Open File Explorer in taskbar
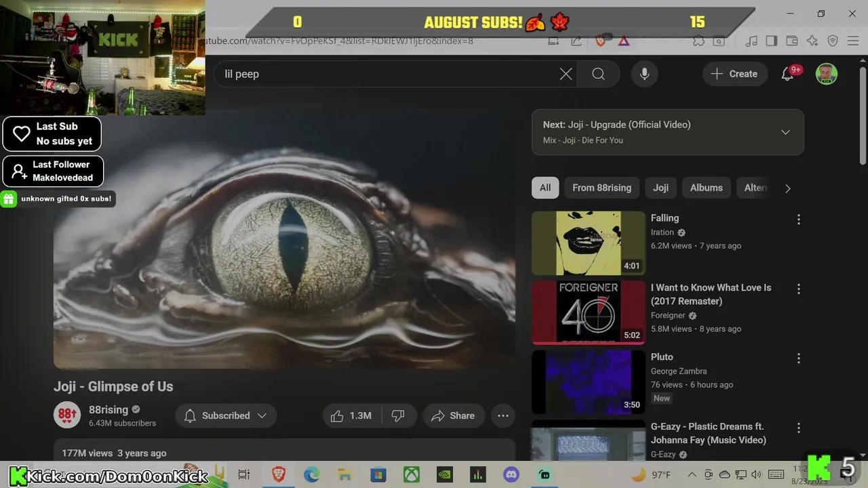 click(344, 474)
